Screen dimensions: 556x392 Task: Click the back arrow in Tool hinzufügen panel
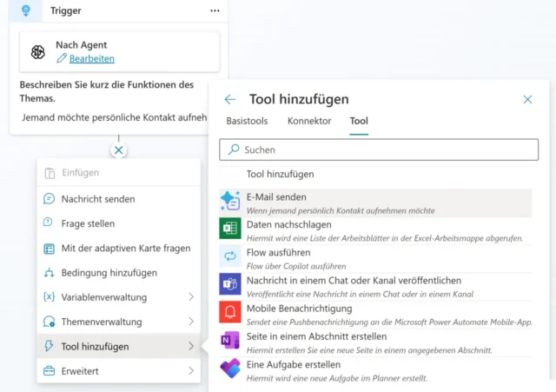230,99
